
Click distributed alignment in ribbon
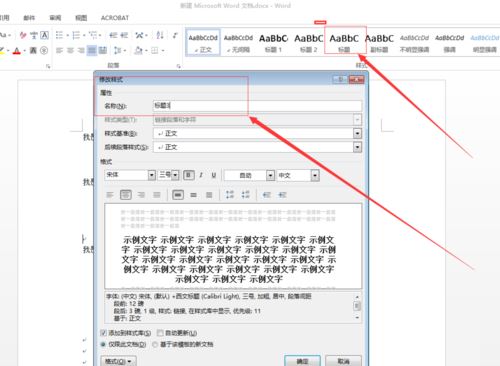103,50
